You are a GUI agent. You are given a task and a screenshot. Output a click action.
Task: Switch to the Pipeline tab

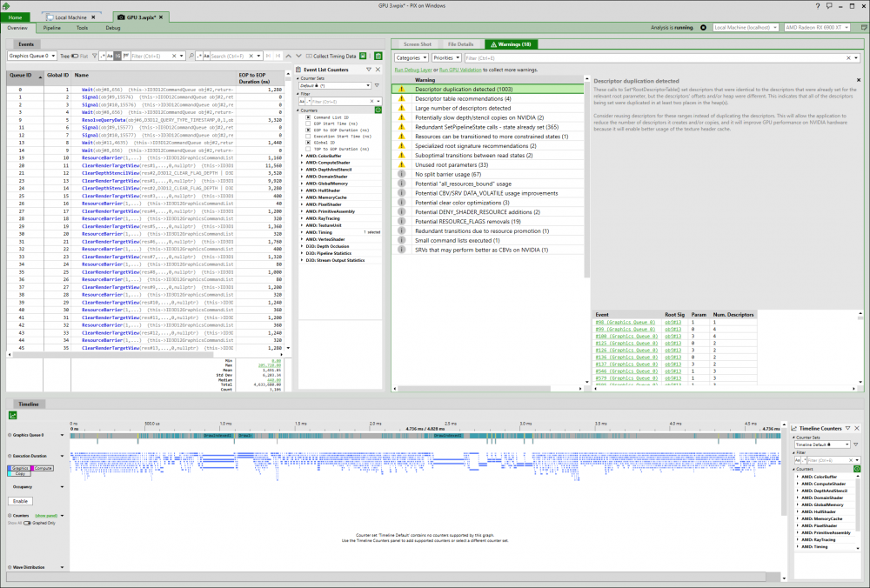coord(52,28)
